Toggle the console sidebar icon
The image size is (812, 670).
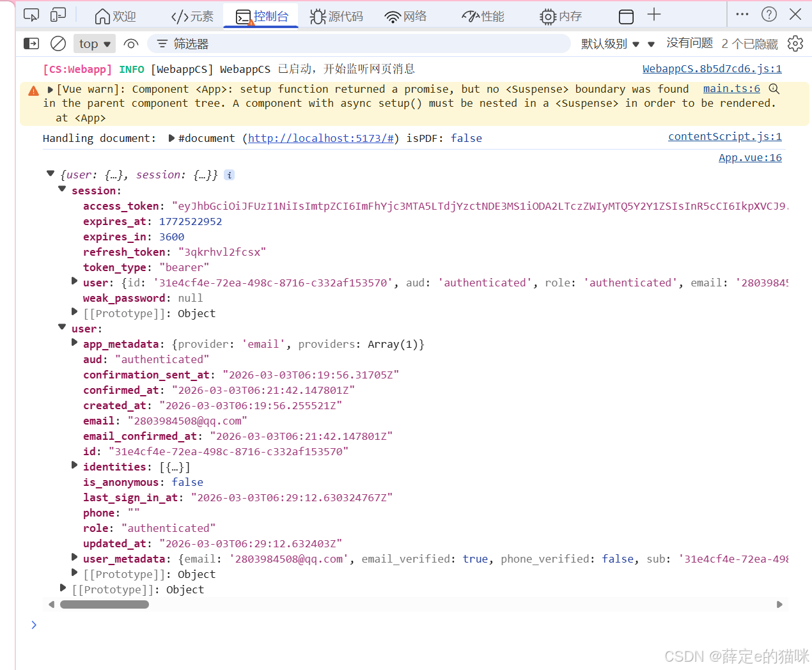(x=31, y=43)
